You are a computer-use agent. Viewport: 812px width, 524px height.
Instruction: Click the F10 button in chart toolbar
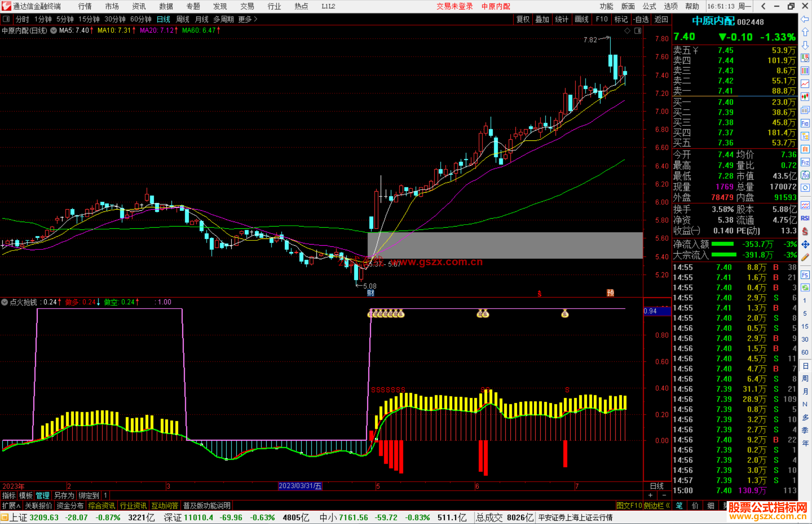coord(601,19)
